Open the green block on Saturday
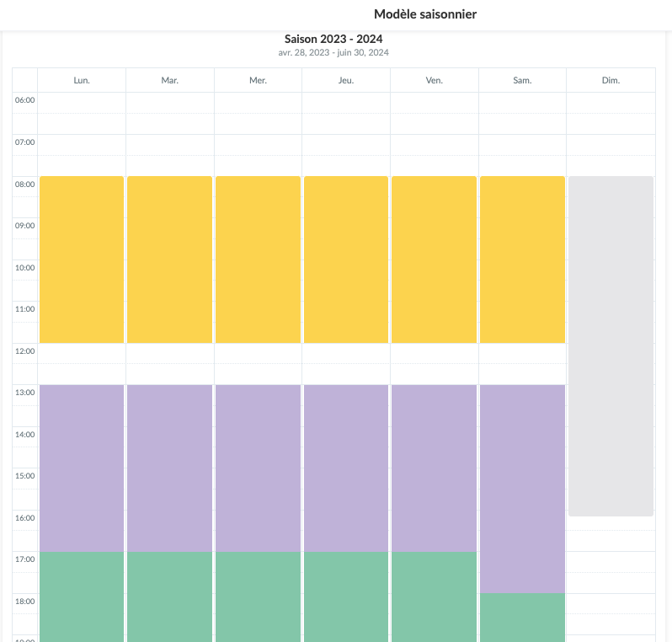 click(522, 617)
